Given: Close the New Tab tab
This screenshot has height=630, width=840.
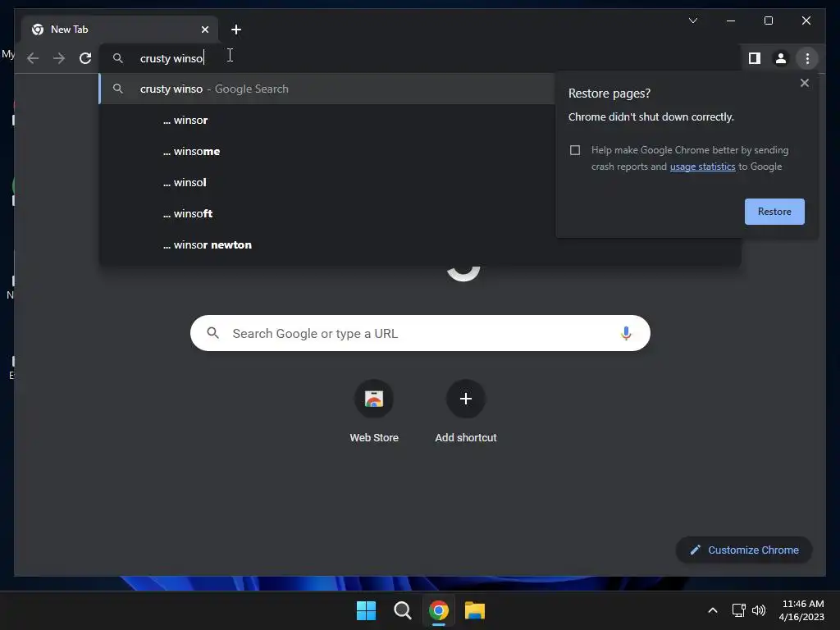Looking at the screenshot, I should pyautogui.click(x=204, y=30).
